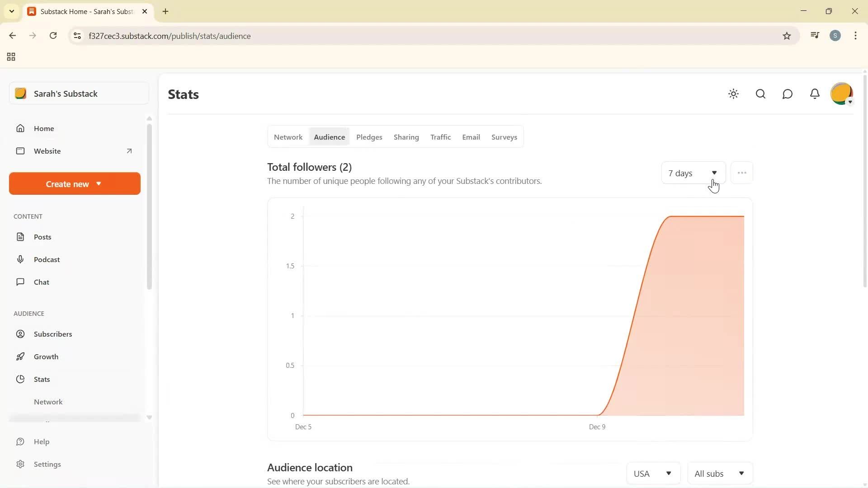868x488 pixels.
Task: Select the Pledges tab
Action: (x=369, y=137)
